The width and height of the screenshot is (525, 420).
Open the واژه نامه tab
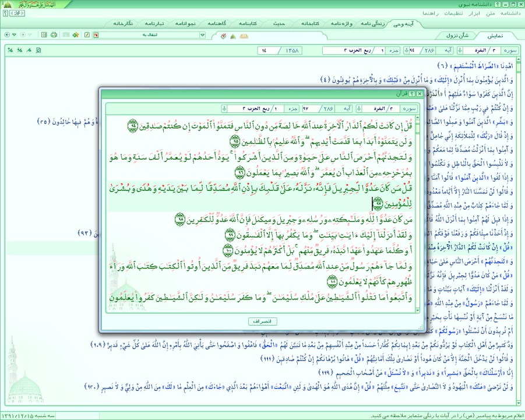click(x=341, y=24)
